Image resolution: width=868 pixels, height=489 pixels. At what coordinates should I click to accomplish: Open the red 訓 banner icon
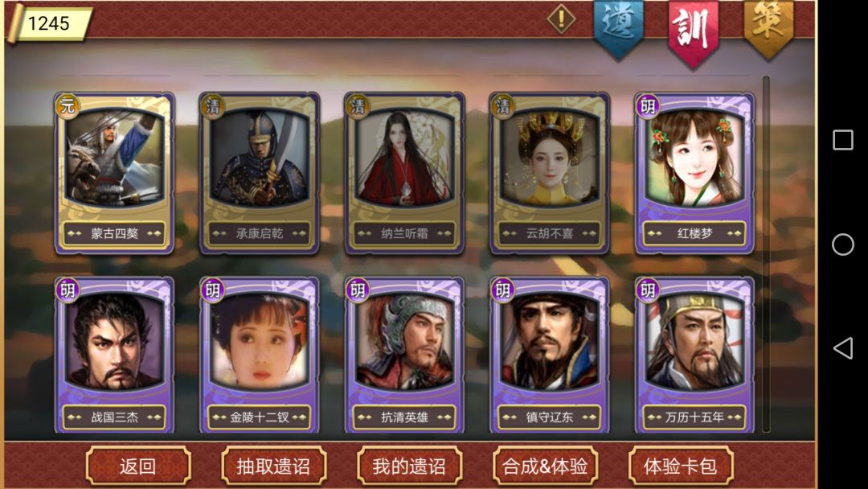[694, 32]
